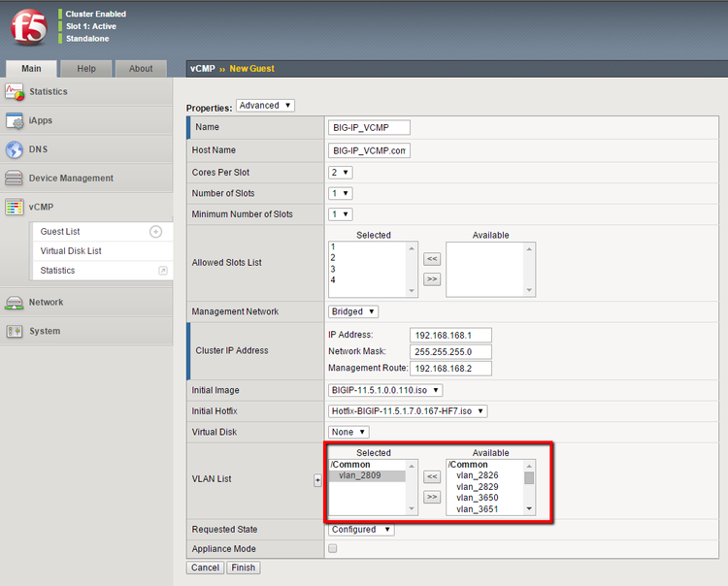Open the iApps gear icon

[x=14, y=120]
